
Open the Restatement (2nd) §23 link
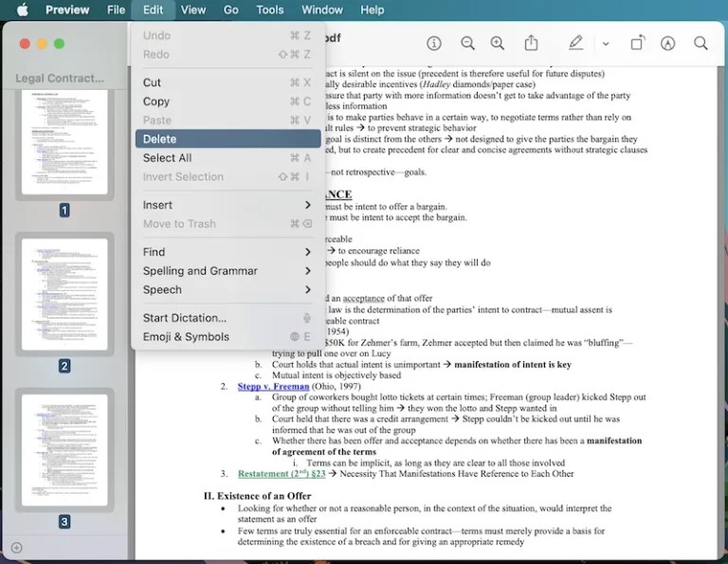pyautogui.click(x=282, y=473)
